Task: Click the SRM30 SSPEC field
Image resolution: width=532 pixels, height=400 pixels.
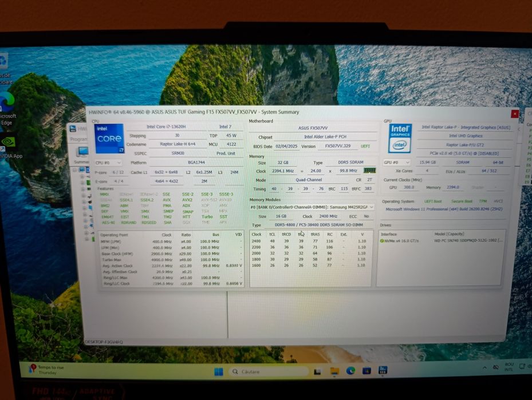Action: (x=178, y=153)
